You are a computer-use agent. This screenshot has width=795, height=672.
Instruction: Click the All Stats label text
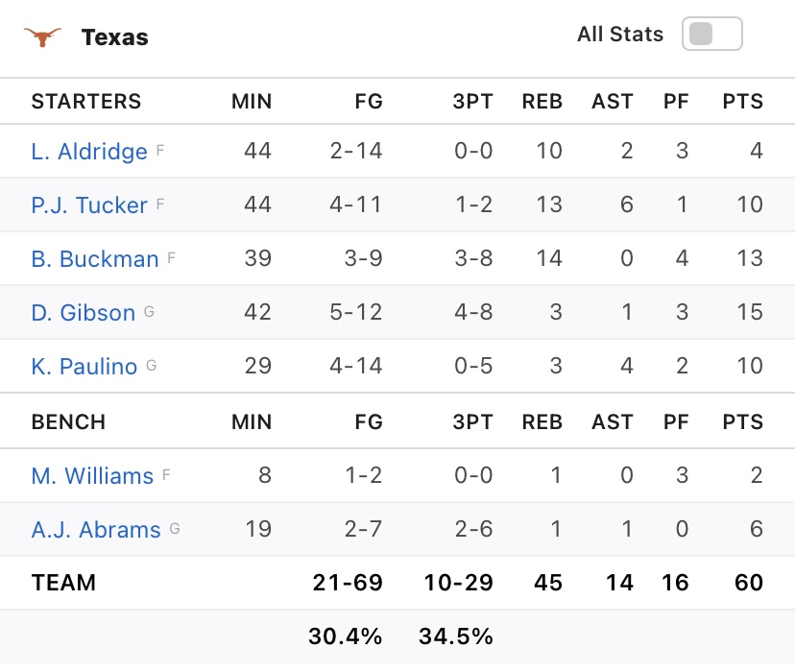620,35
